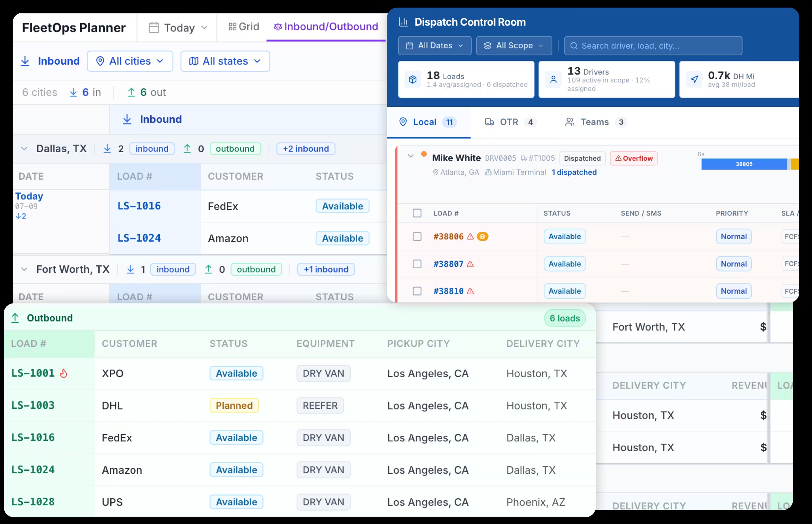Click the +2 inbound badge for Dallas

[306, 149]
